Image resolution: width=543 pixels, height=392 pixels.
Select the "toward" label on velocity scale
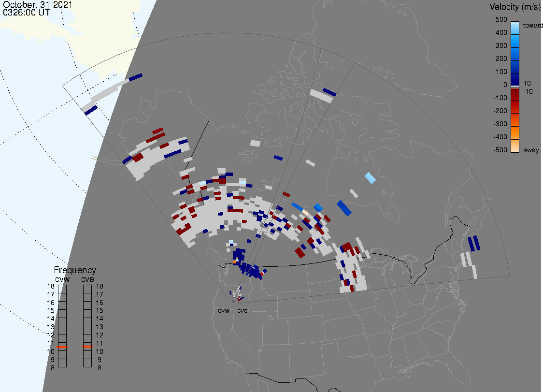532,25
